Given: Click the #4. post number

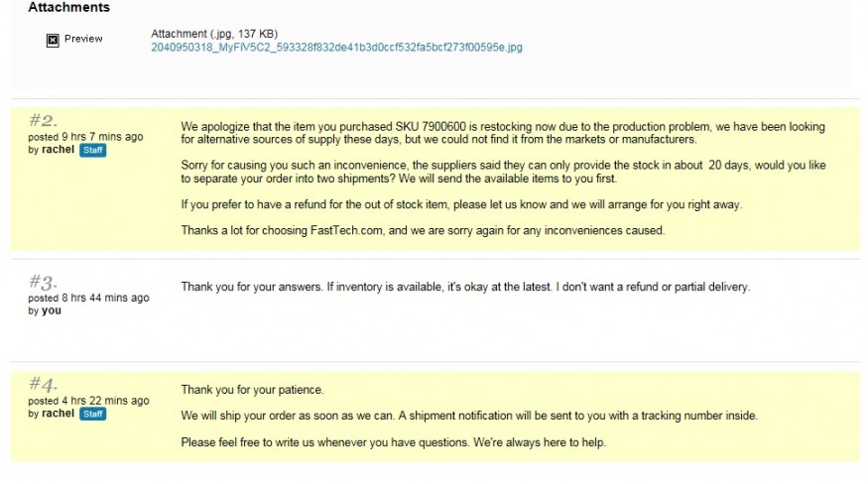Looking at the screenshot, I should 44,384.
